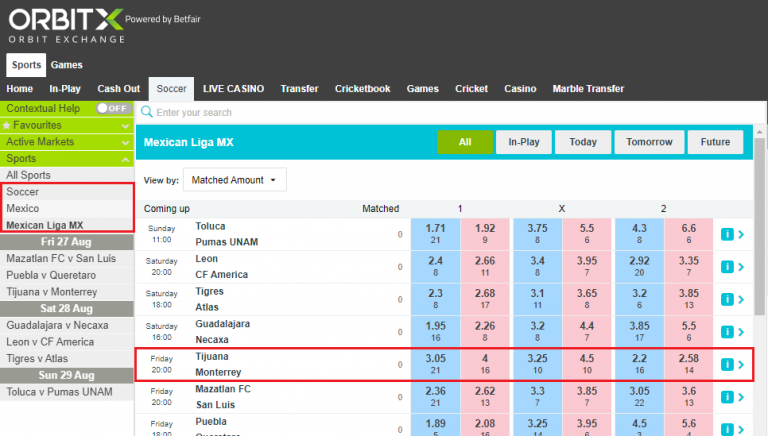Filter events by Future

tap(715, 142)
